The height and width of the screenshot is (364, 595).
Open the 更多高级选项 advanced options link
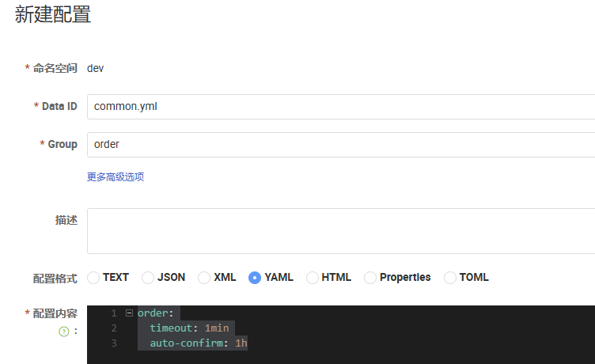(116, 177)
